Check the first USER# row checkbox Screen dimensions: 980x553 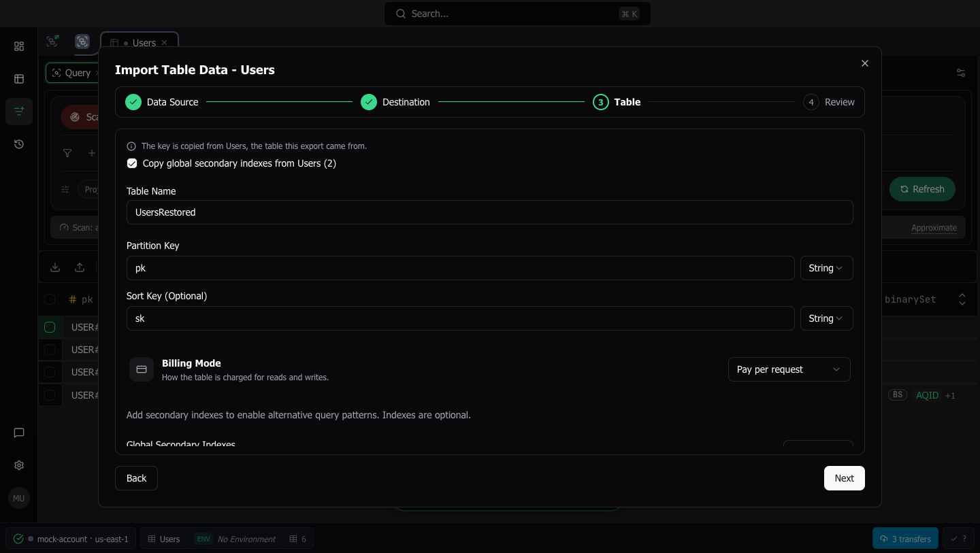click(x=50, y=327)
